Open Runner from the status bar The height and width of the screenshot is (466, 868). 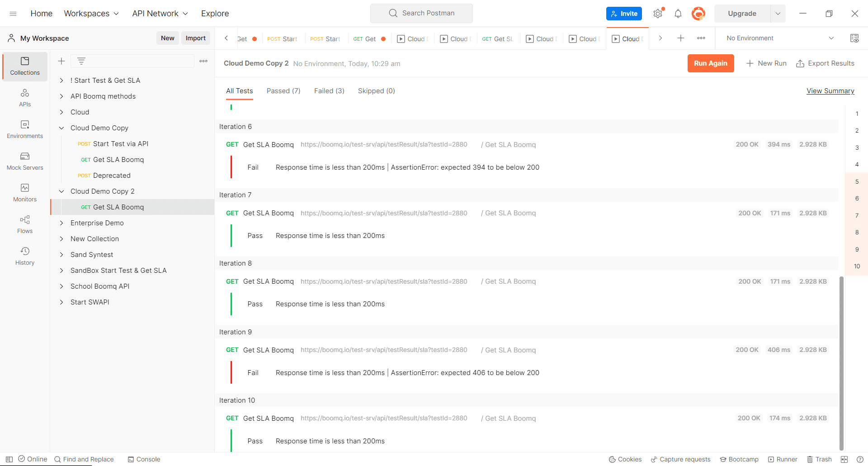tap(783, 459)
